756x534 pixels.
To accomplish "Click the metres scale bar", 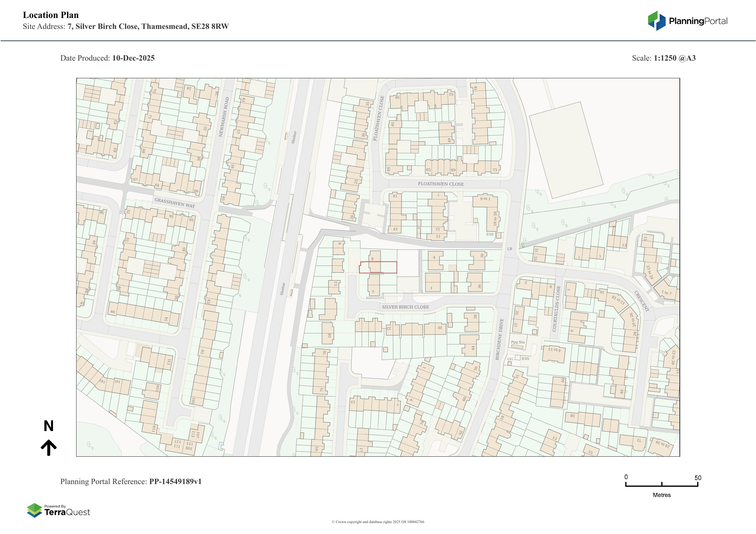I will point(662,485).
